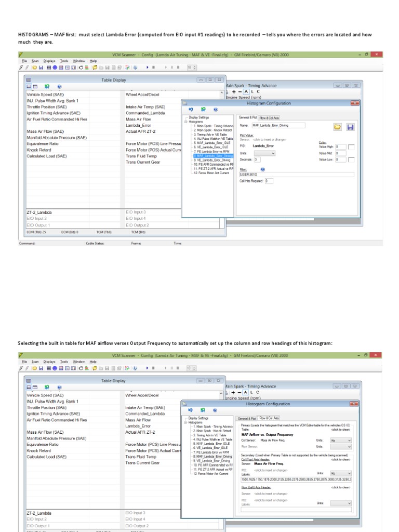Open the Window menu in the second screenshot
Image resolution: width=399 pixels, height=532 pixels.
(79, 362)
